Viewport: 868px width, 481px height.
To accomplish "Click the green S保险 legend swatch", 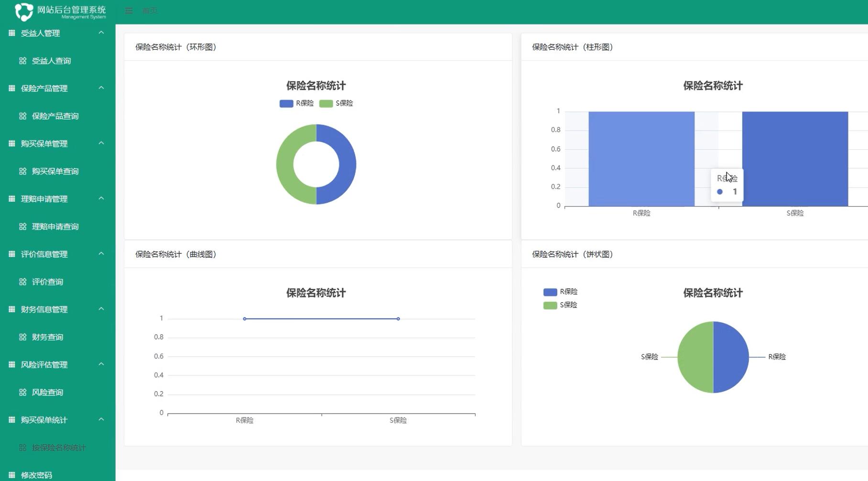I will (x=326, y=103).
